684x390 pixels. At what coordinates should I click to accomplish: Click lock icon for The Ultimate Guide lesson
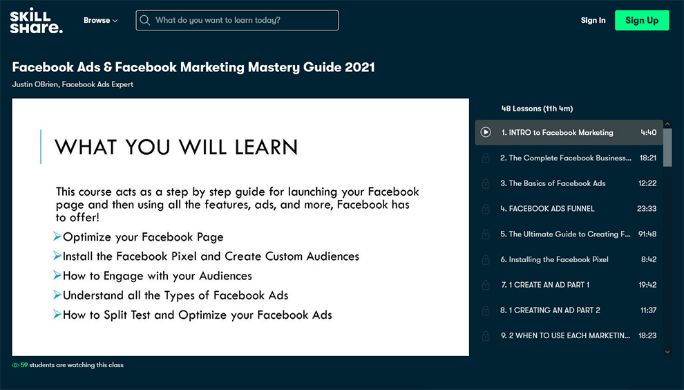pos(485,234)
